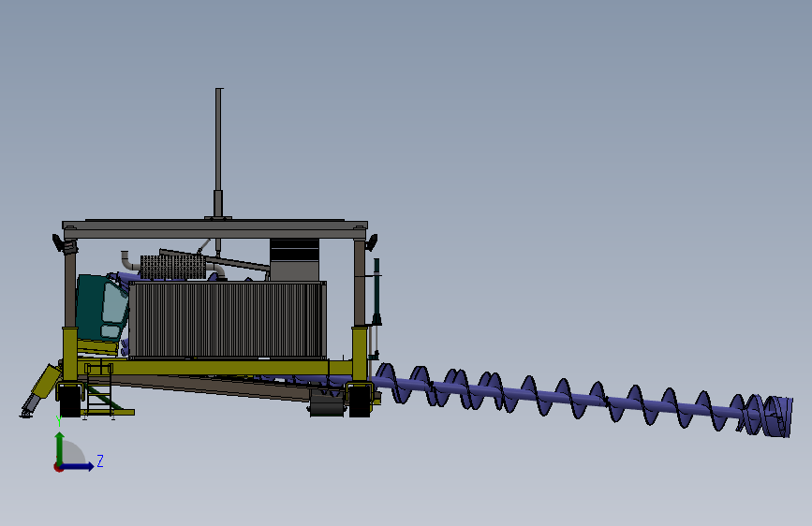Select the dark green vertical post at right
The width and height of the screenshot is (812, 526).
tap(376, 291)
